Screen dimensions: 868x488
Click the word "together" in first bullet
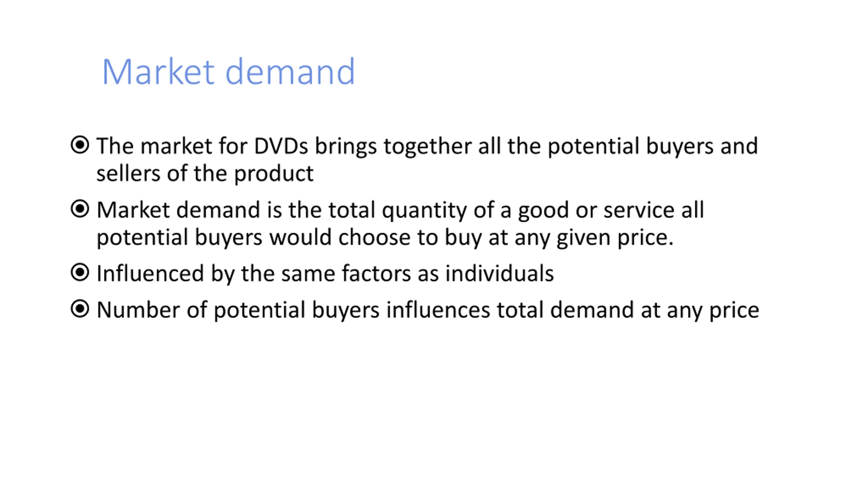[x=427, y=146]
